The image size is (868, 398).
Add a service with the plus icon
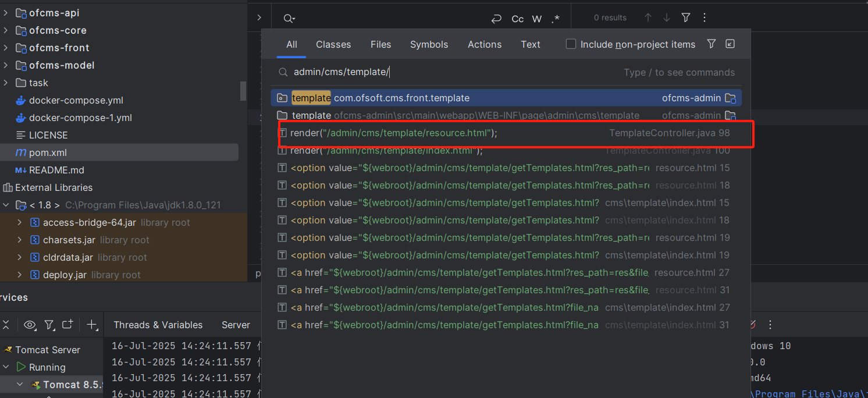(92, 325)
